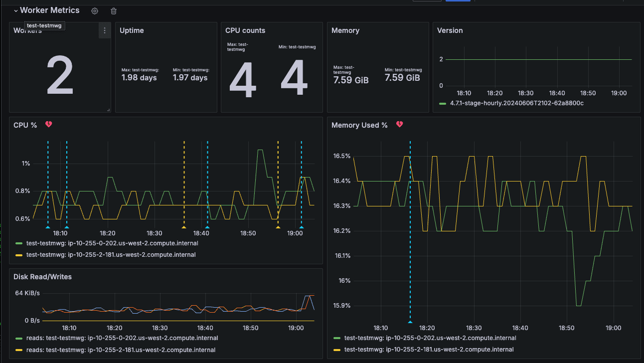
Task: Collapse the Worker Metrics row using its chevron
Action: click(x=15, y=10)
